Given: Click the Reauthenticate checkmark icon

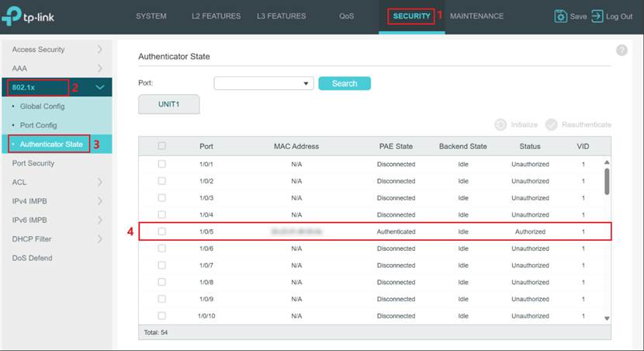Looking at the screenshot, I should 552,124.
